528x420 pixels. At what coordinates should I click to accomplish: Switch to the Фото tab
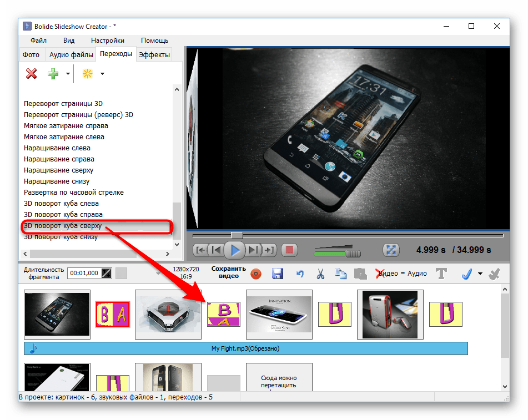(31, 54)
